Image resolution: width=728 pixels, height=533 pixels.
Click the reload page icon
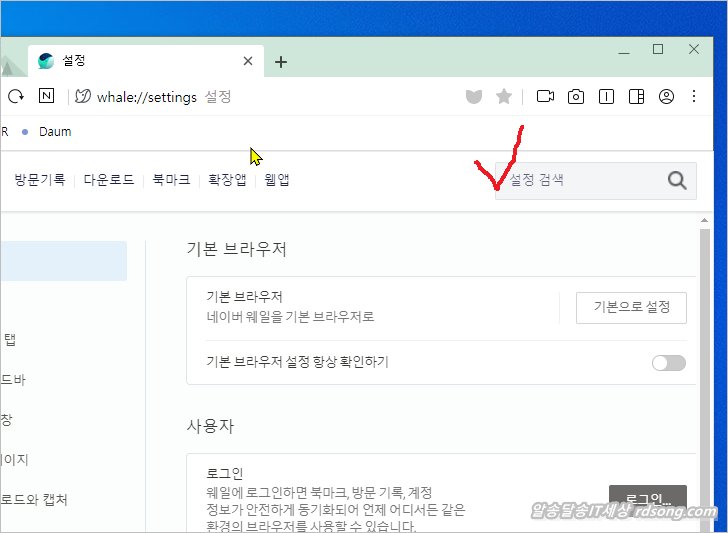click(16, 97)
